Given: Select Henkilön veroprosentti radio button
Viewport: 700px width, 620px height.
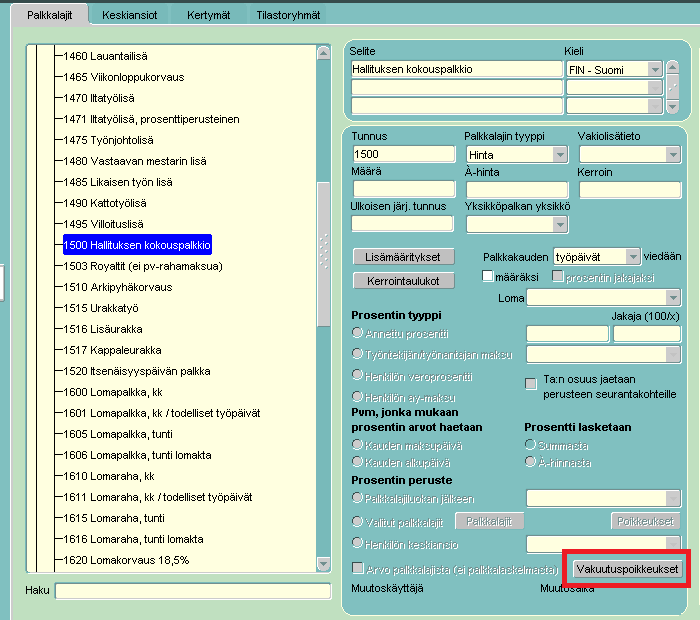Looking at the screenshot, I should click(357, 375).
